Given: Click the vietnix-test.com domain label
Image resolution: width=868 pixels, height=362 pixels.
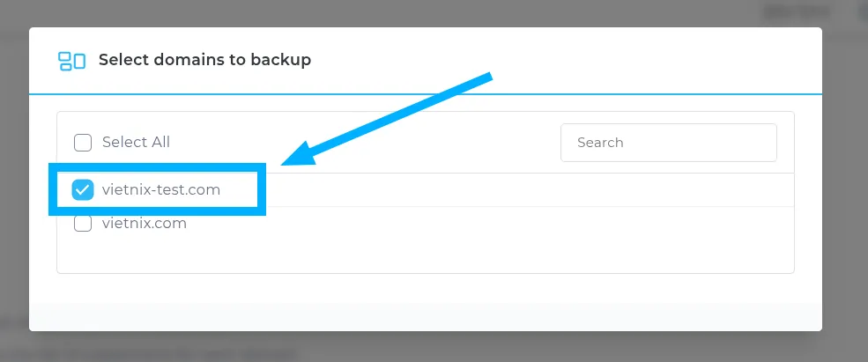Looking at the screenshot, I should [x=161, y=189].
